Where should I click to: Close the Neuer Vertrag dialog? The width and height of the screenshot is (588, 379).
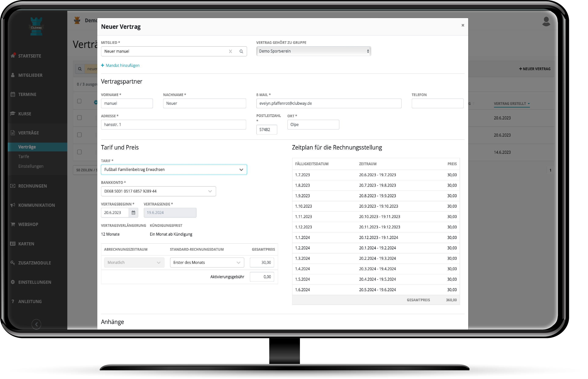coord(463,25)
